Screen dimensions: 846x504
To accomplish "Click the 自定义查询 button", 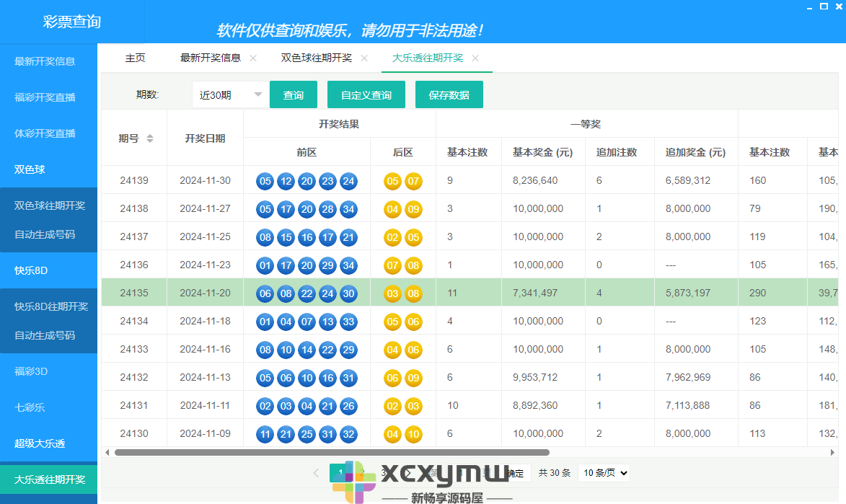I will pyautogui.click(x=366, y=94).
